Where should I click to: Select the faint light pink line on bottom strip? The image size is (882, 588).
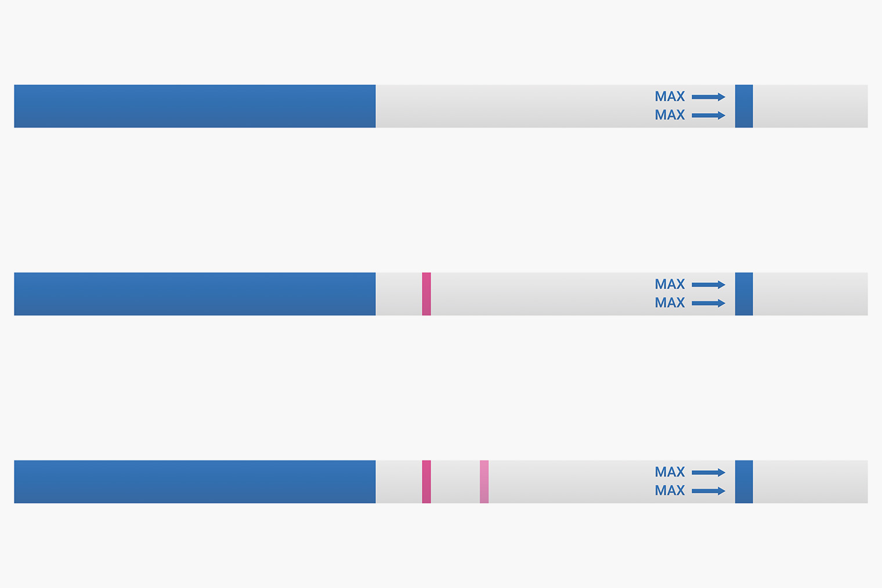coord(484,482)
